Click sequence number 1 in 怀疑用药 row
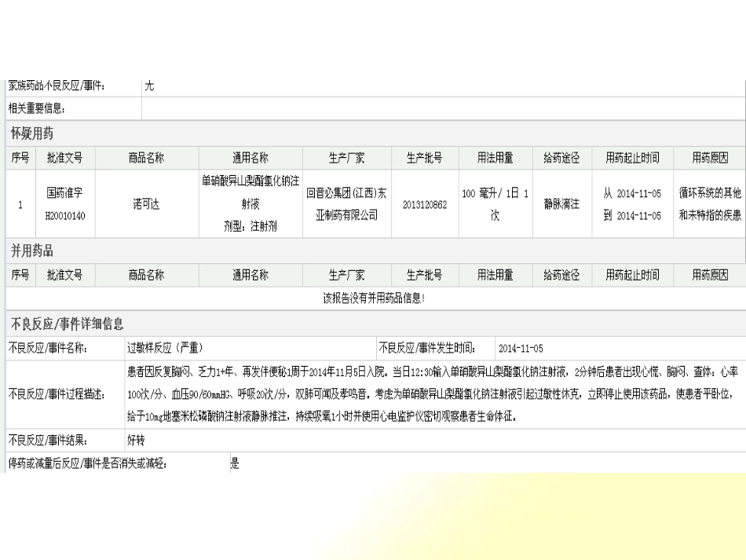746x560 pixels. pyautogui.click(x=20, y=205)
